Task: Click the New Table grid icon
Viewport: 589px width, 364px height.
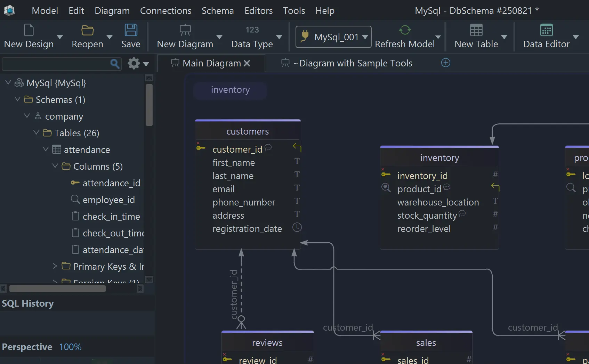Action: [x=476, y=30]
